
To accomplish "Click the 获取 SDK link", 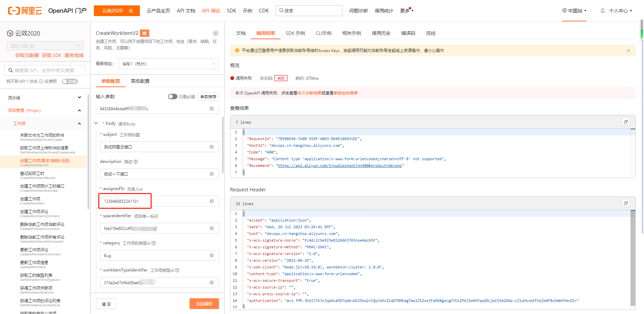I will (x=52, y=55).
